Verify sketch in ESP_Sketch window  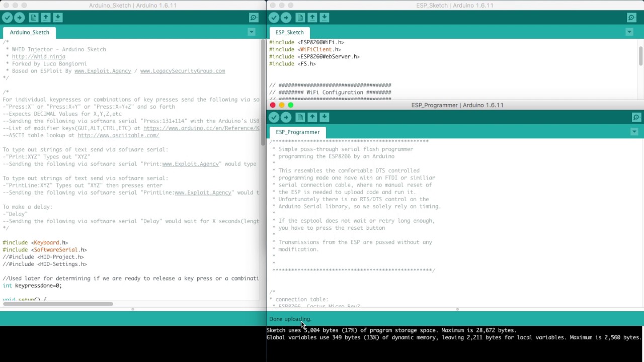(x=274, y=18)
